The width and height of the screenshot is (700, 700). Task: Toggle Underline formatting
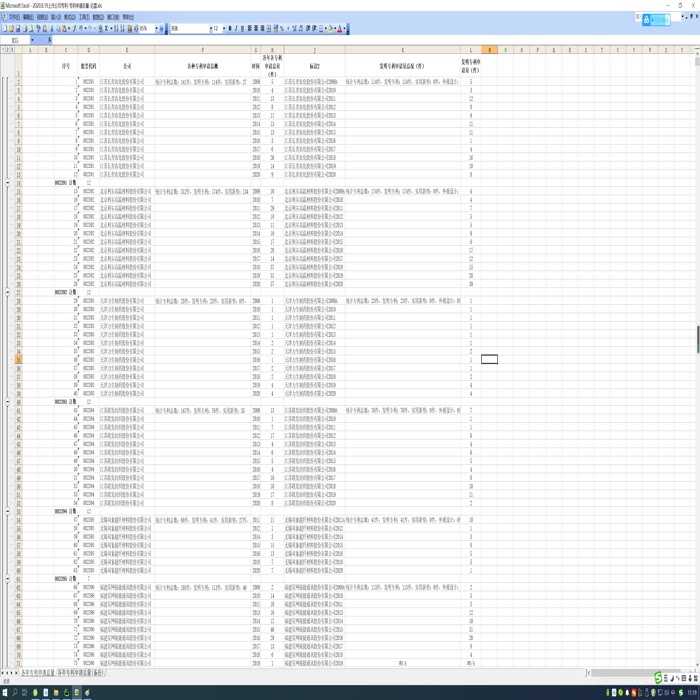pos(242,29)
